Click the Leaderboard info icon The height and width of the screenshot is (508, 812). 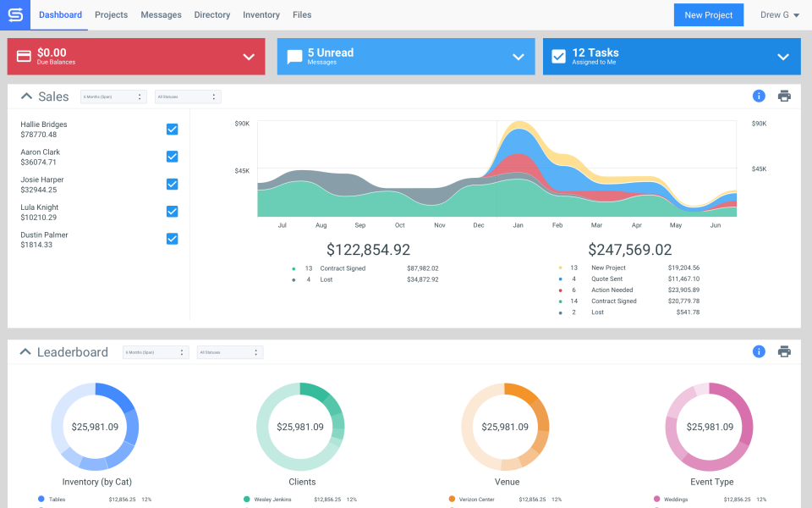tap(759, 351)
